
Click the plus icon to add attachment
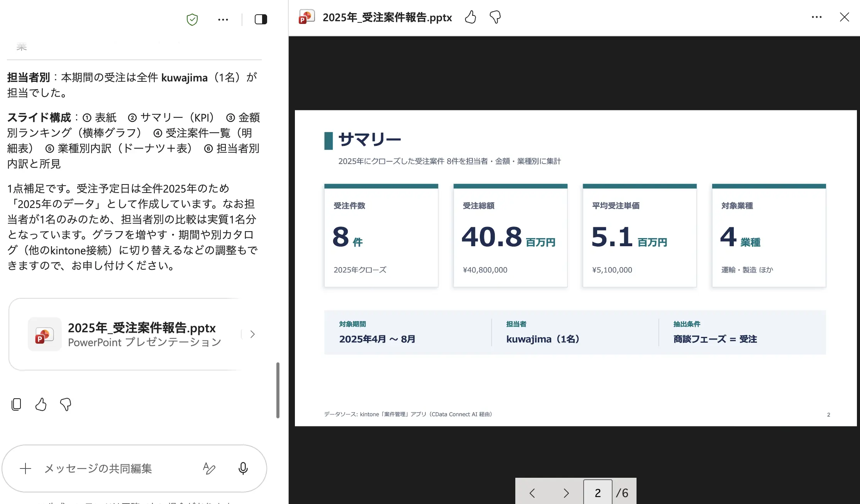(25, 468)
